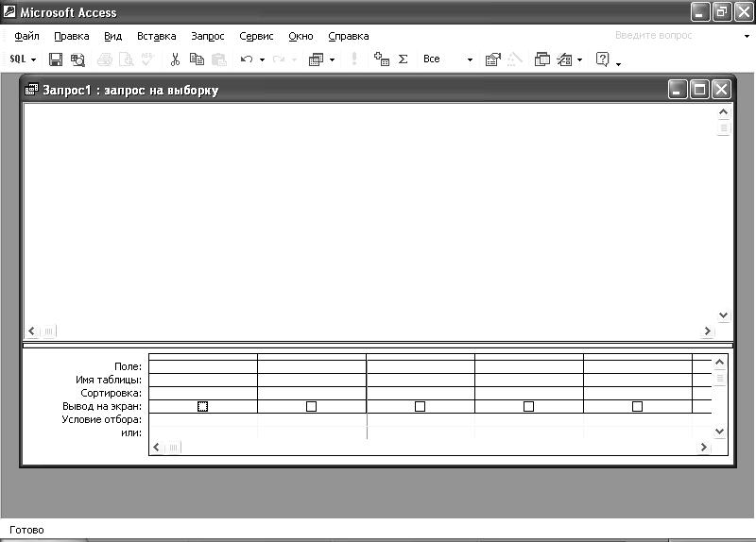Open Access Help question mark icon
Screen dimensions: 756x542
[602, 59]
